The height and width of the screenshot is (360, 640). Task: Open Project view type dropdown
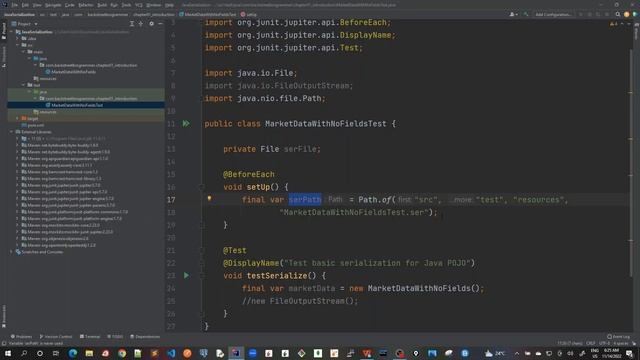point(25,24)
